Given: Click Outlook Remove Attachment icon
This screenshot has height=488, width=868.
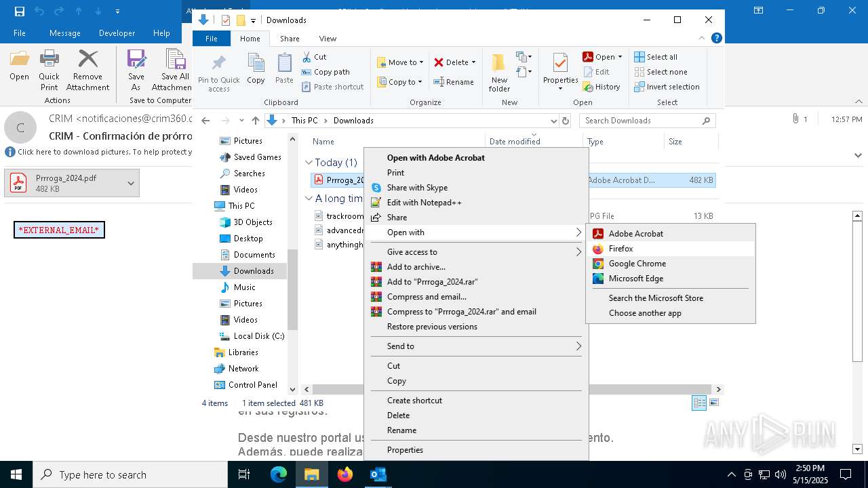Looking at the screenshot, I should click(x=87, y=70).
